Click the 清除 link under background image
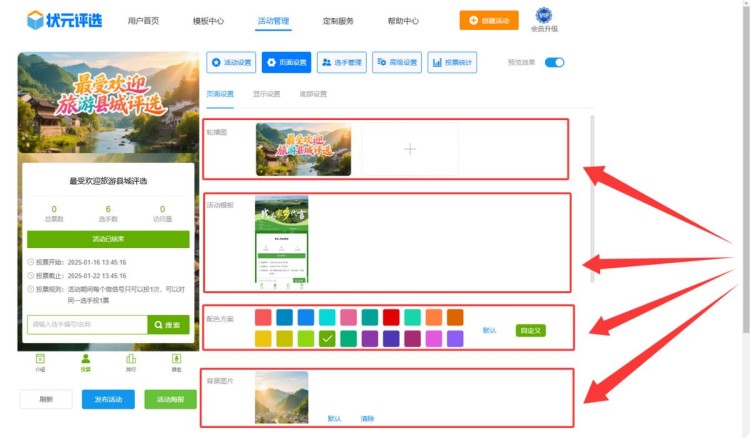This screenshot has height=438, width=750. [367, 418]
